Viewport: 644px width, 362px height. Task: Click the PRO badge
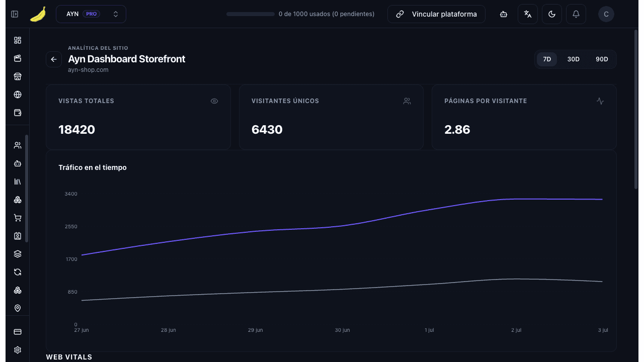tap(92, 14)
